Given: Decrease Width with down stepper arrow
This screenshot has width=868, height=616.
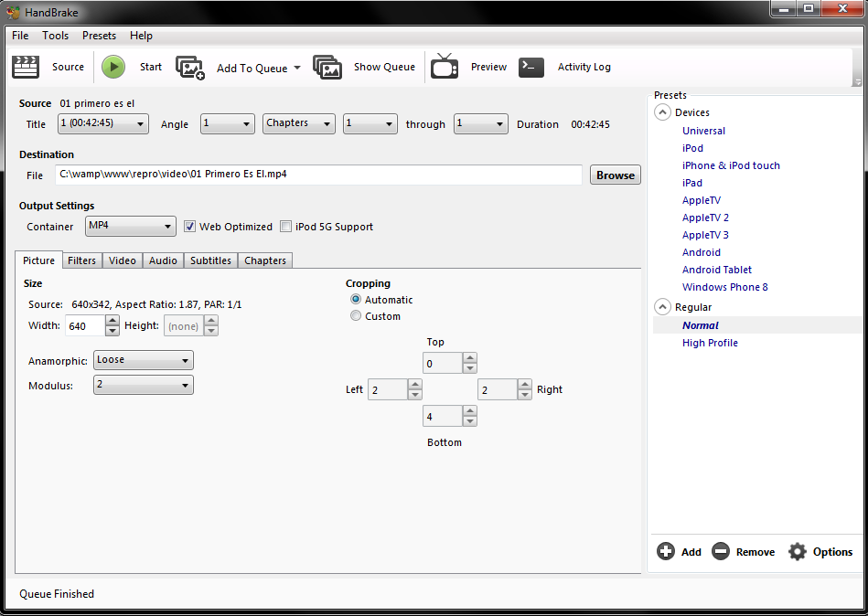Looking at the screenshot, I should tap(113, 331).
